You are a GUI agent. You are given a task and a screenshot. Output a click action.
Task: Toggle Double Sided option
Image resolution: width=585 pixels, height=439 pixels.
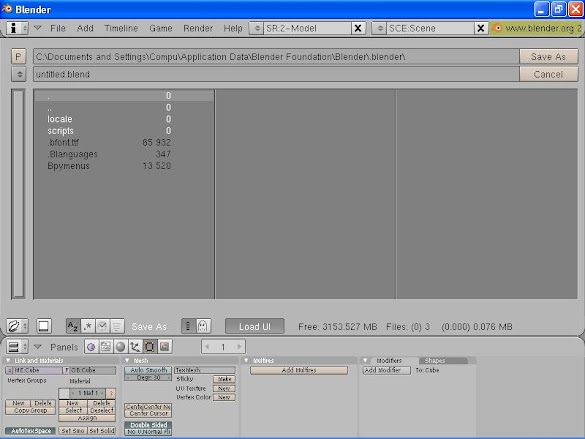[148, 425]
